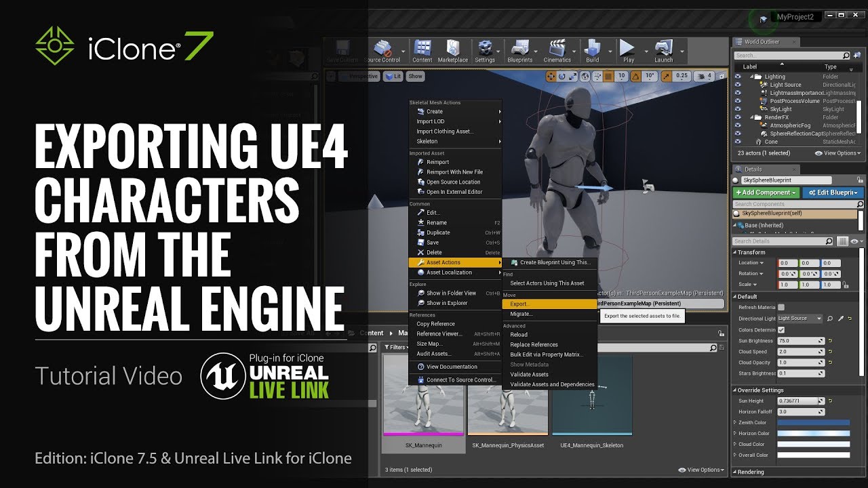Image resolution: width=868 pixels, height=488 pixels.
Task: Open the Play options dropdown arrow
Action: (645, 52)
